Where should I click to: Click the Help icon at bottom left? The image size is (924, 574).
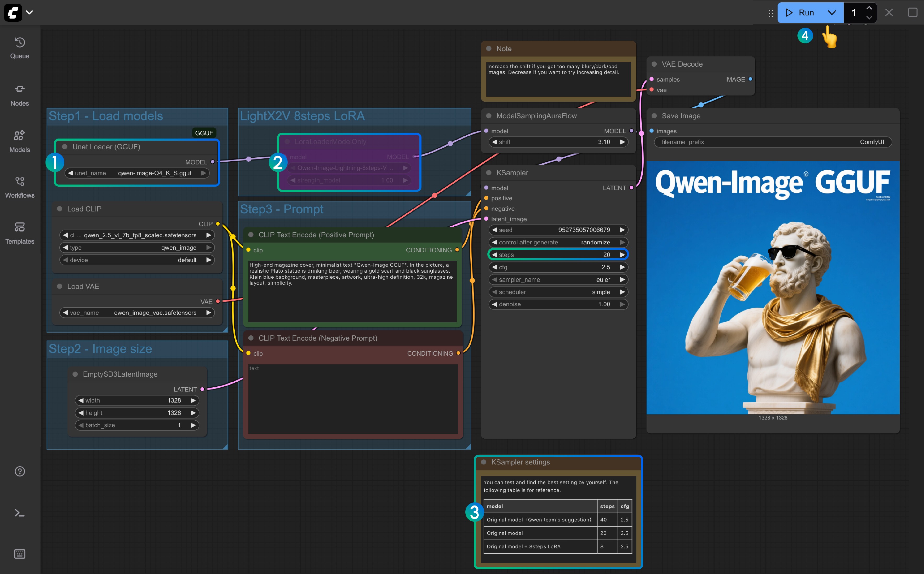point(19,471)
